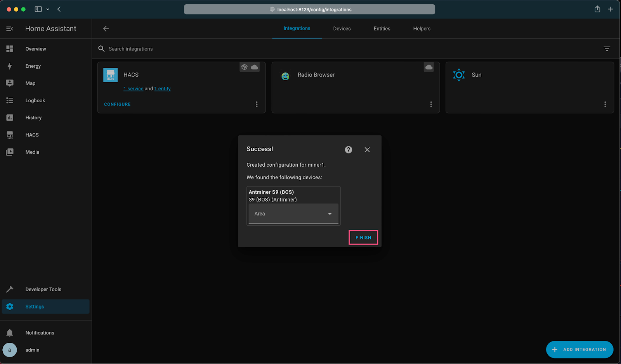Open the integrations filter icon

607,49
